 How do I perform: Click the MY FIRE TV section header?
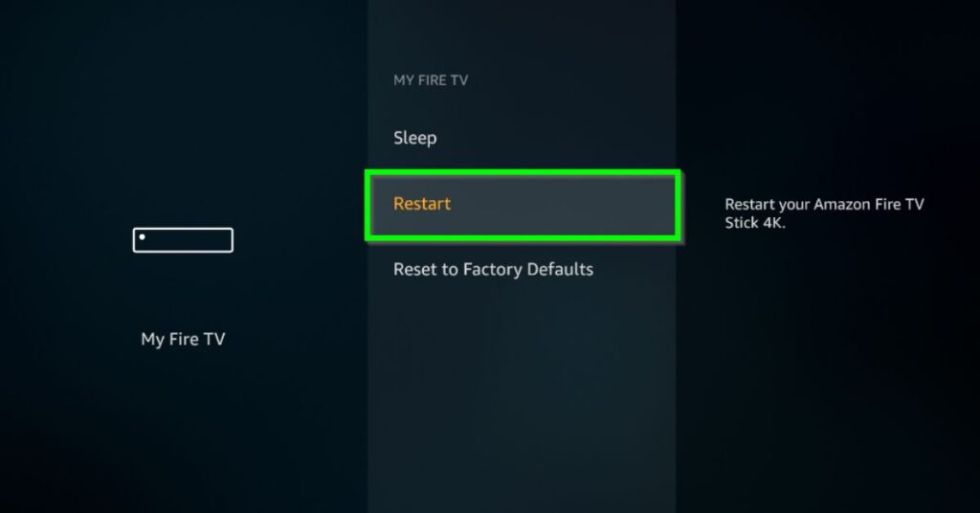(x=431, y=80)
